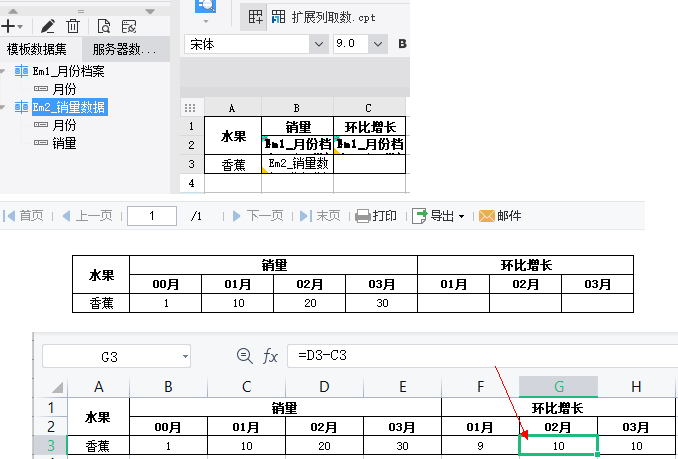Click the preview dataset icon
Viewport: 678px width, 459px height.
pyautogui.click(x=103, y=26)
